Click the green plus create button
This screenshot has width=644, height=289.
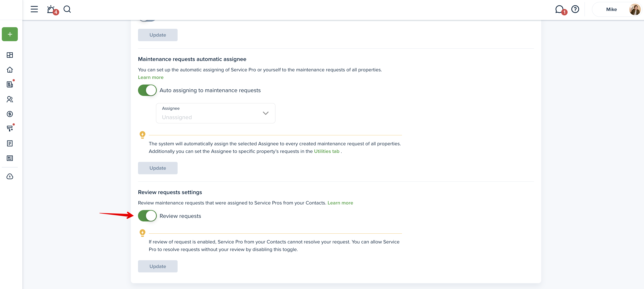click(10, 34)
